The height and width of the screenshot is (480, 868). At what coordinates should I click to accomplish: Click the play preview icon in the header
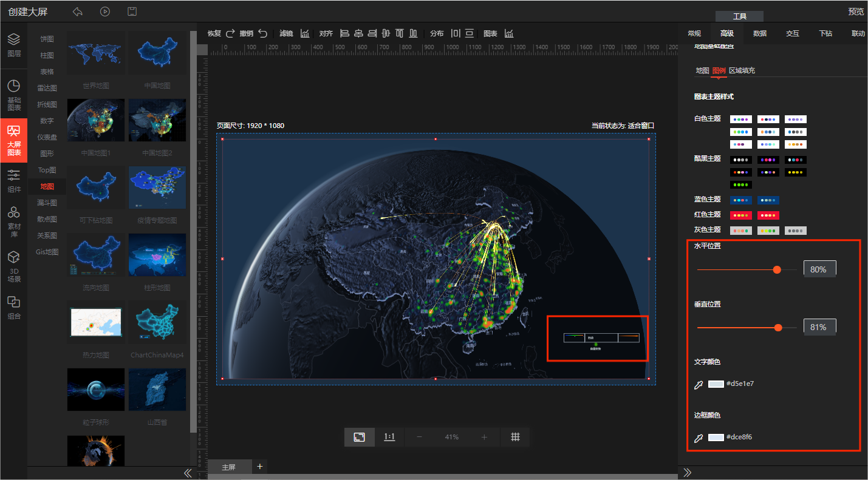[105, 12]
